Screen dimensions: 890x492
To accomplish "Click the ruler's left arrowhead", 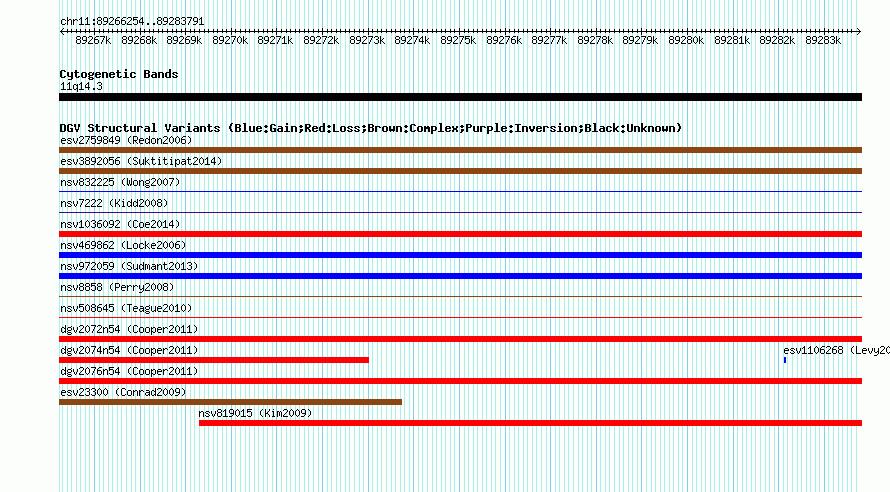I will pos(62,31).
